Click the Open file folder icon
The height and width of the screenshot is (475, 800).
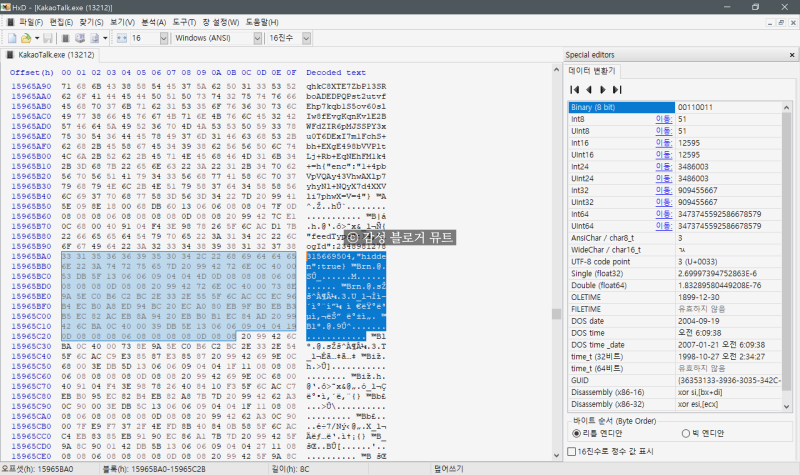pyautogui.click(x=26, y=38)
